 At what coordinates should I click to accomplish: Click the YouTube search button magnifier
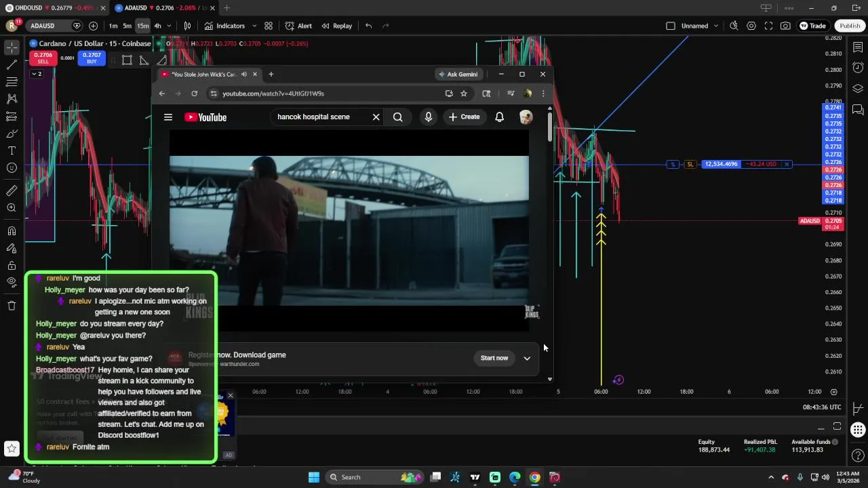[x=398, y=117]
